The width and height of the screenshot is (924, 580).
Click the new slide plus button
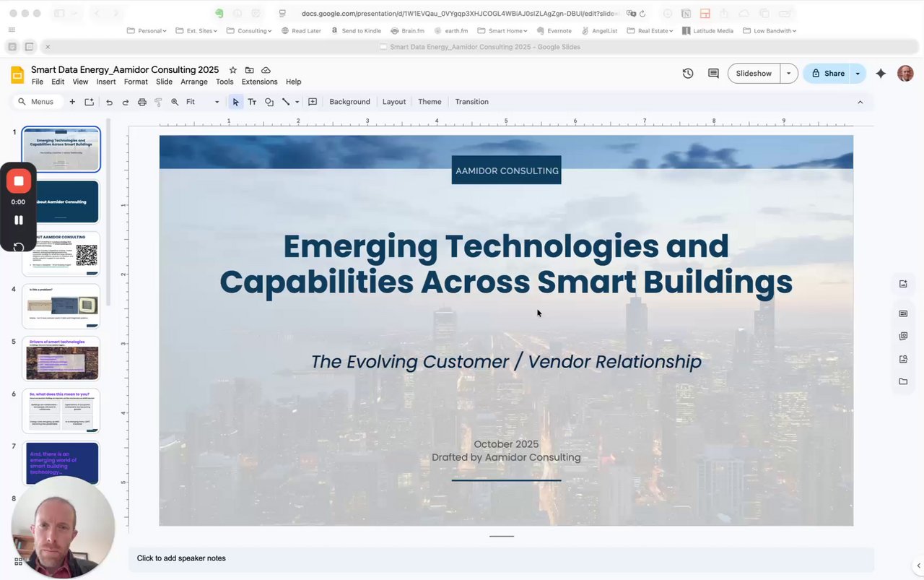[x=72, y=102]
